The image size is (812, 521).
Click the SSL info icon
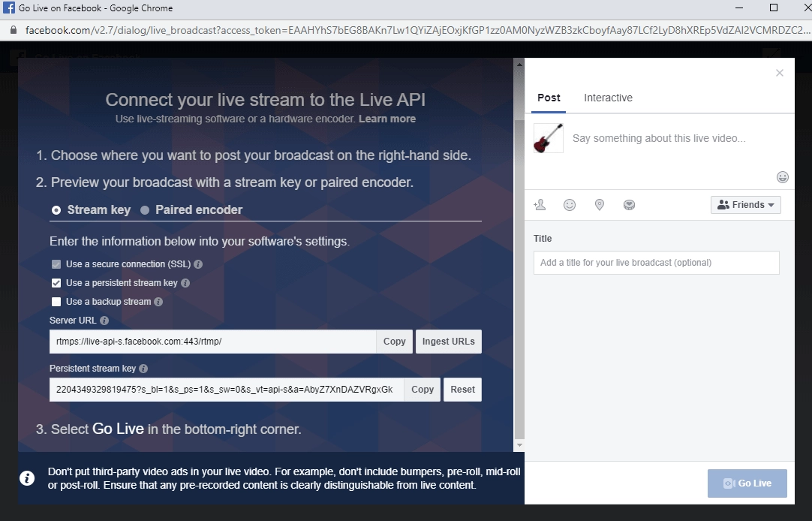tap(198, 264)
